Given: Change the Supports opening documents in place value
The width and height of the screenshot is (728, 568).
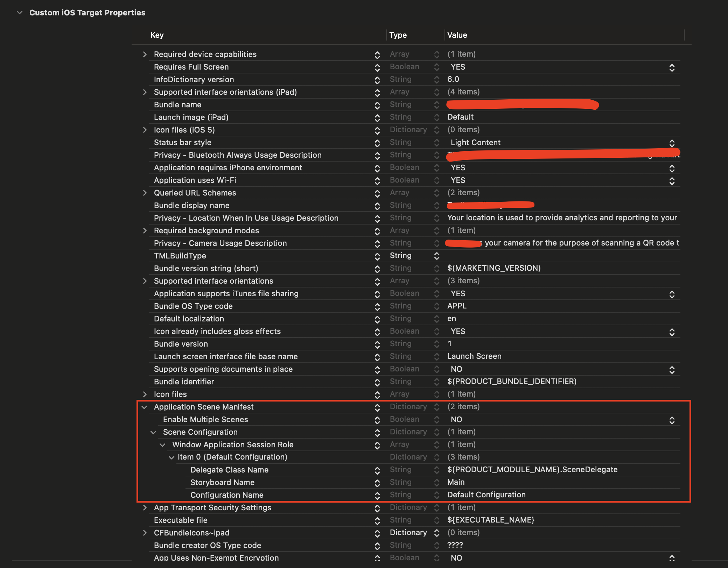Looking at the screenshot, I should point(672,369).
